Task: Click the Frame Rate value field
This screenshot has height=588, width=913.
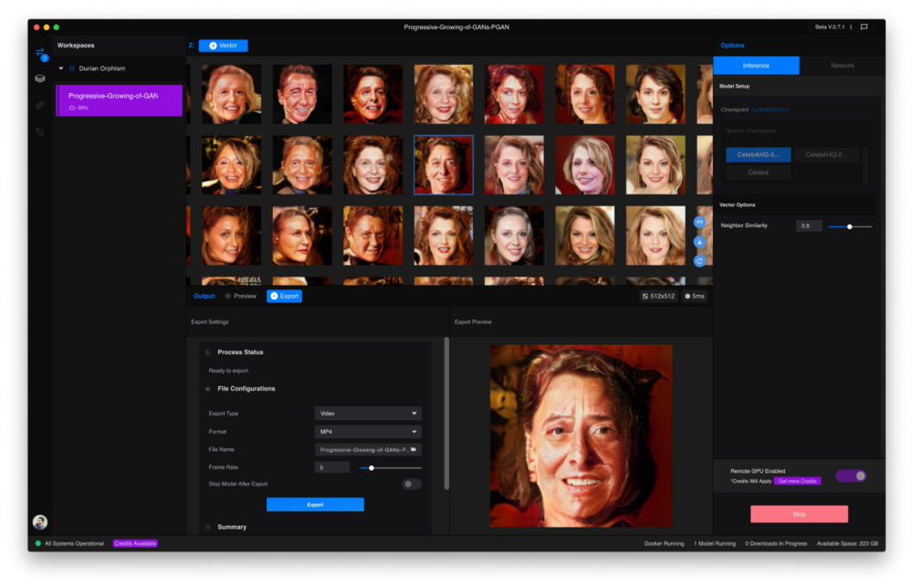Action: (332, 467)
